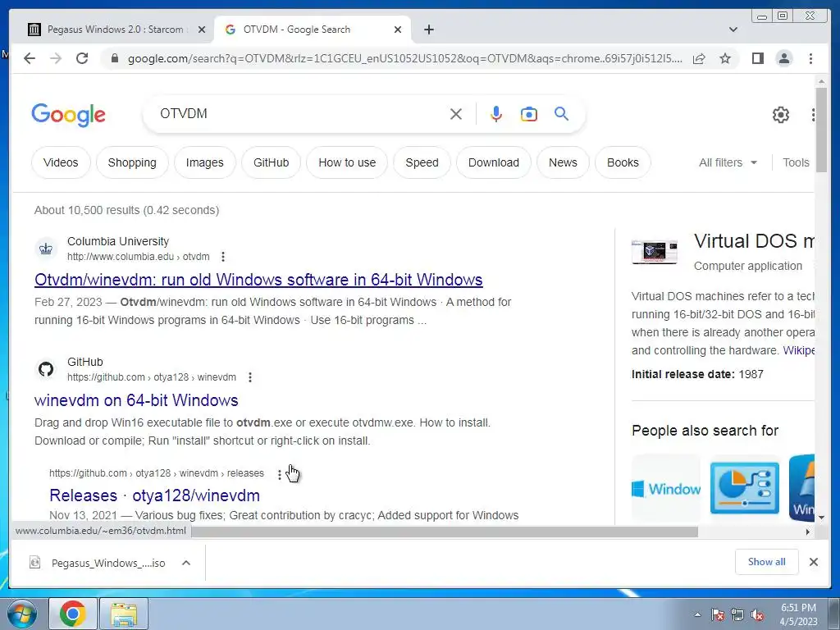Select the GitHub filter chip
Image resolution: width=840 pixels, height=630 pixels.
(x=271, y=162)
